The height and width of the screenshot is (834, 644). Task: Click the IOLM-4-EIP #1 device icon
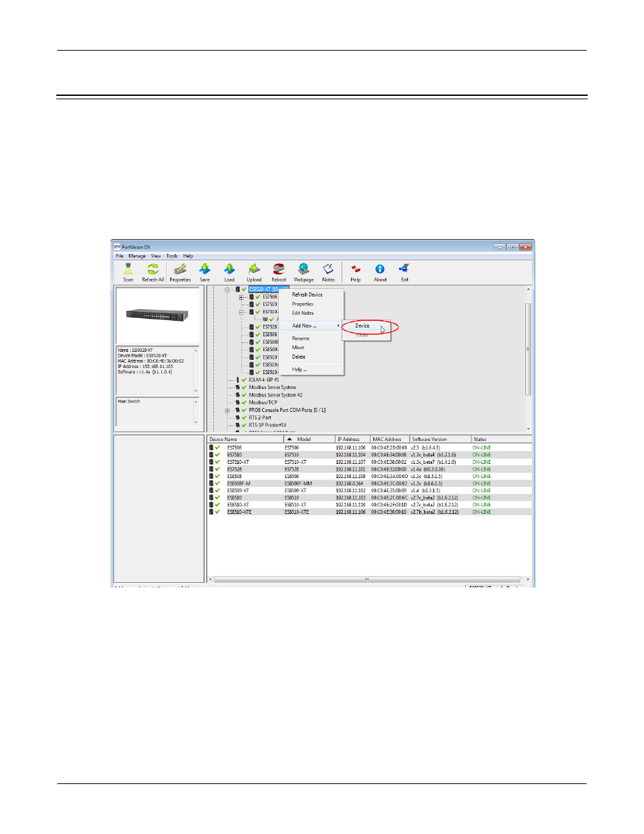(238, 380)
